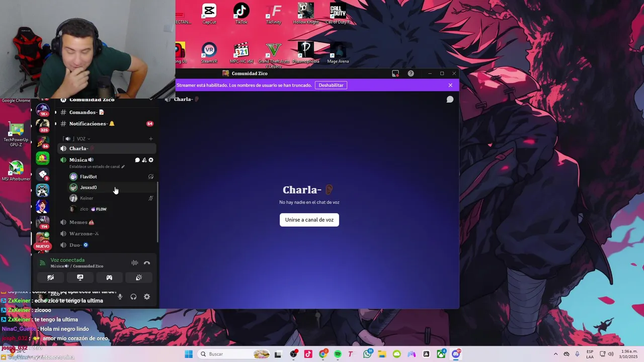The image size is (644, 362).
Task: Open Música channel settings gear
Action: [151, 160]
